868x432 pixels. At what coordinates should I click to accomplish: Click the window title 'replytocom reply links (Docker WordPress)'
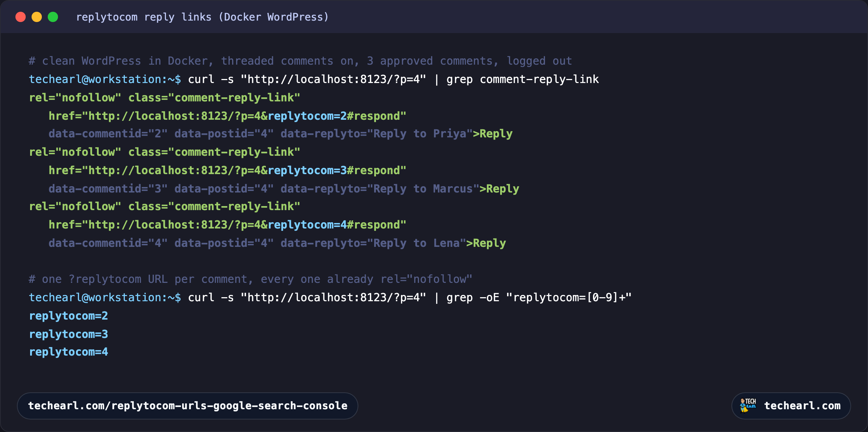pos(202,17)
